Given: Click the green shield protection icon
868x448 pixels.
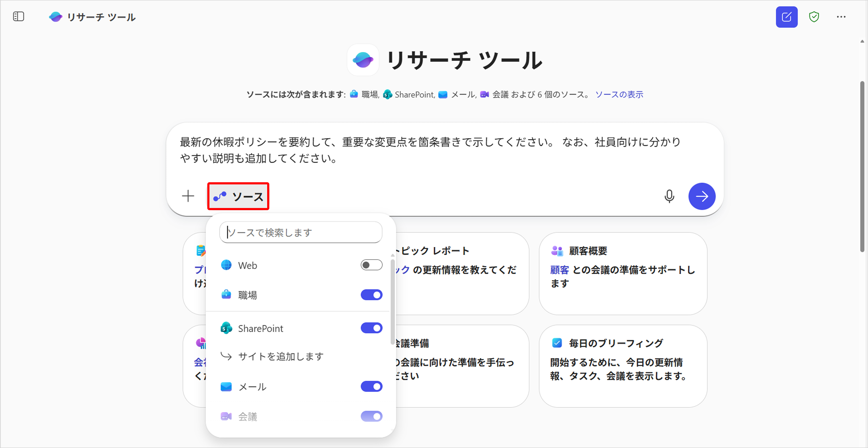Looking at the screenshot, I should pyautogui.click(x=814, y=17).
